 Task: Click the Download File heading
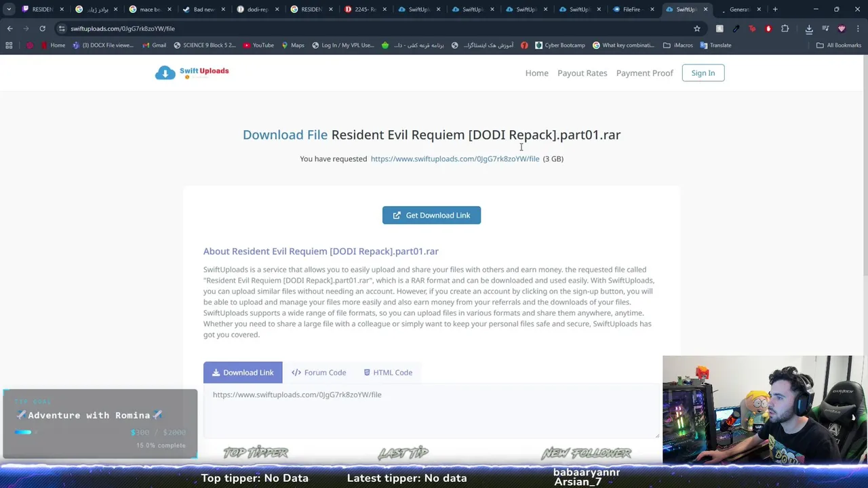pos(431,134)
